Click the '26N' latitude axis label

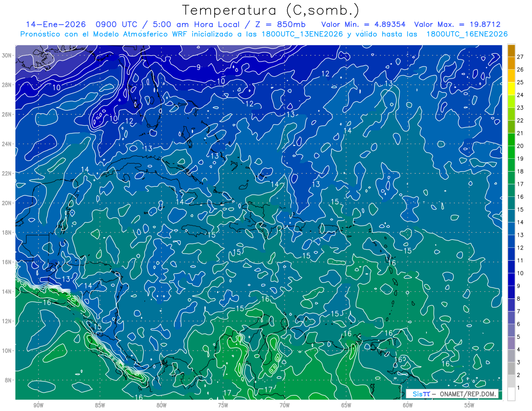pyautogui.click(x=8, y=114)
